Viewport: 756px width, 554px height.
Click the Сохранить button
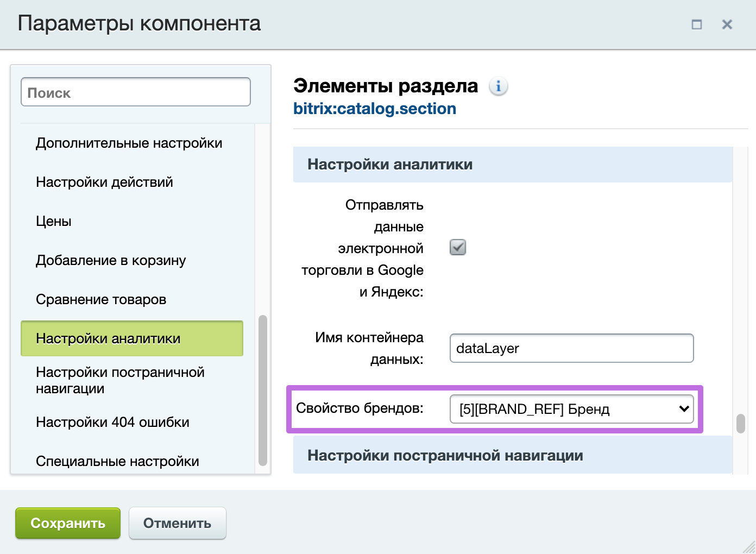point(68,523)
